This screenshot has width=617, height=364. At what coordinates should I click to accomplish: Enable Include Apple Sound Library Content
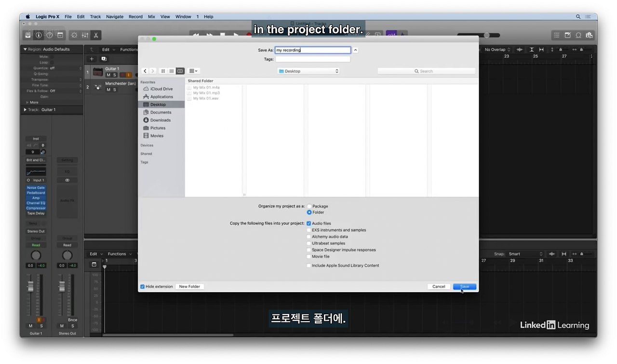(309, 265)
